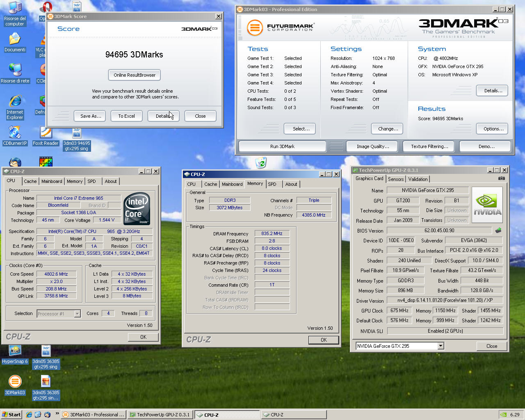This screenshot has height=420, width=525.
Task: Open Risorse di rete desktop icon
Action: tap(15, 73)
